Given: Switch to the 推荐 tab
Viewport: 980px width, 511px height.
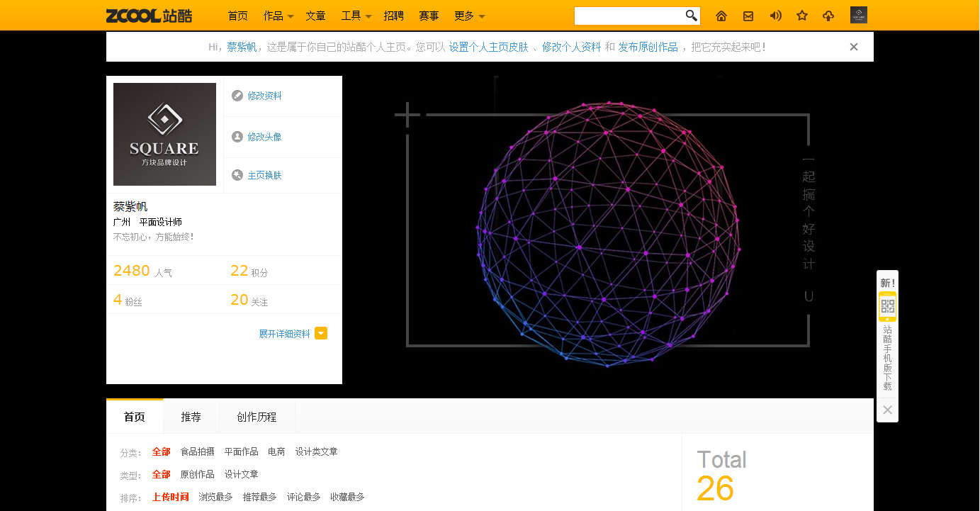Looking at the screenshot, I should [191, 417].
